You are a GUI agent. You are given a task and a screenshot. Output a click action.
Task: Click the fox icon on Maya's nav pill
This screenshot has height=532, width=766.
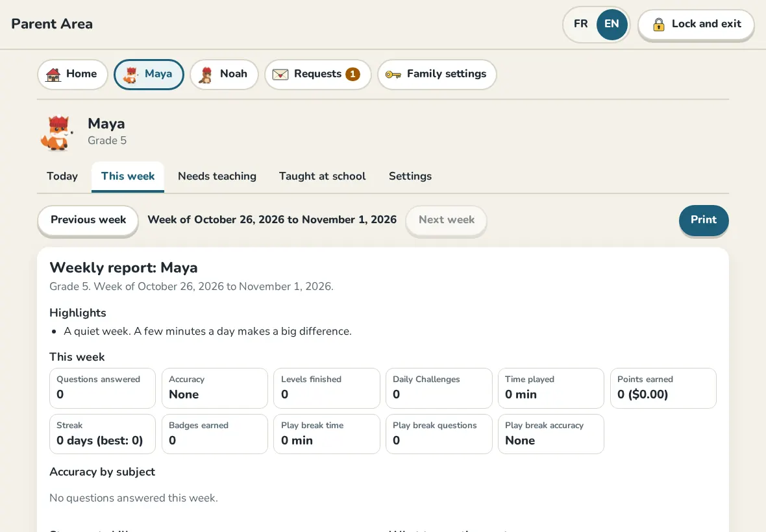pos(130,75)
